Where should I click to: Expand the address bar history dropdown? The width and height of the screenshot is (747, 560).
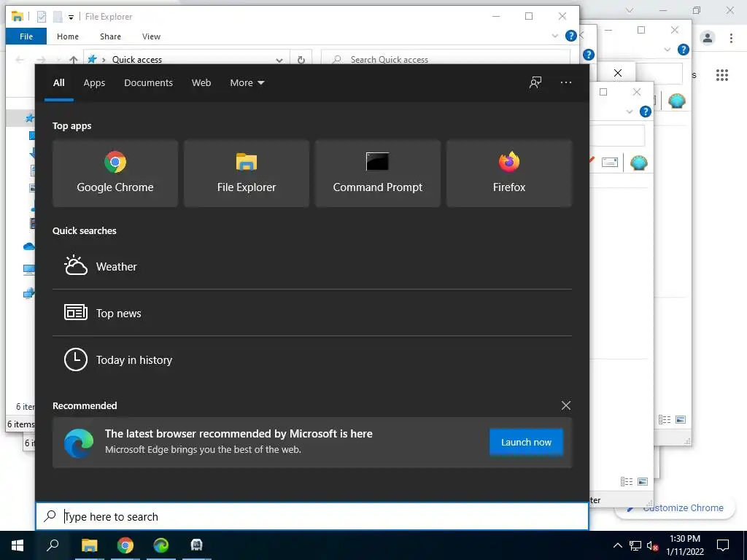click(279, 60)
